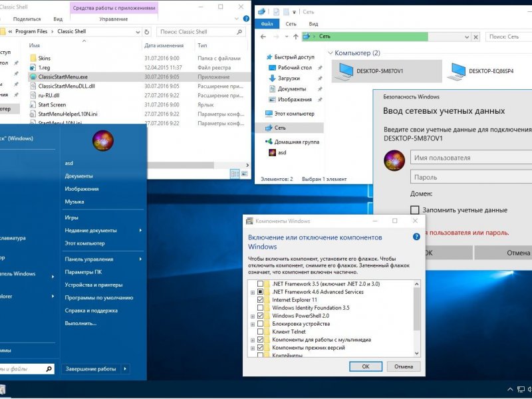The image size is (532, 399).
Task: Click OK in Windows Features dialog
Action: [x=365, y=366]
